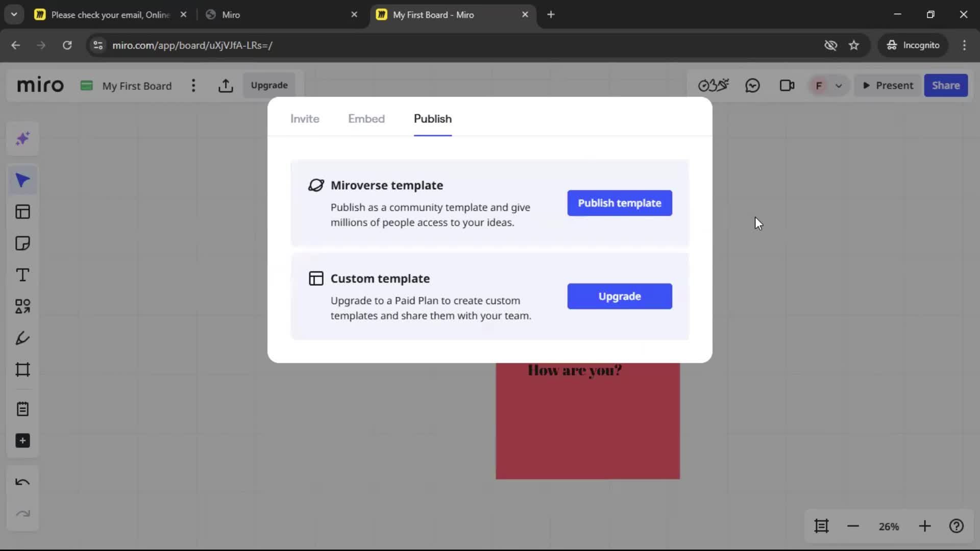Expand the tab search dropdown
Viewport: 980px width, 551px height.
(x=14, y=15)
